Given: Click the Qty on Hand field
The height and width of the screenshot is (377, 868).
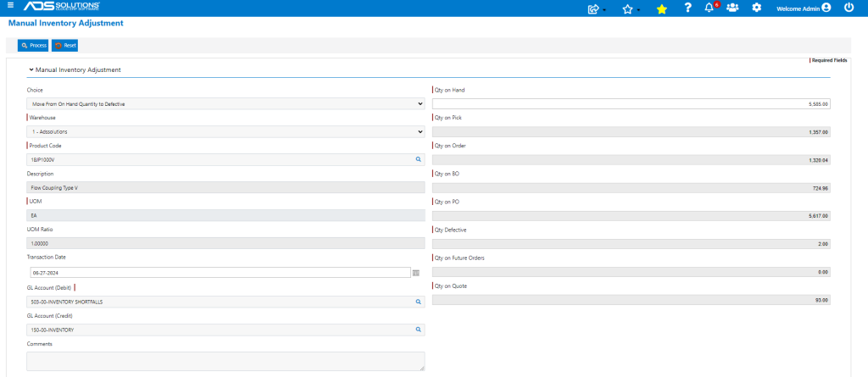Looking at the screenshot, I should tap(631, 104).
